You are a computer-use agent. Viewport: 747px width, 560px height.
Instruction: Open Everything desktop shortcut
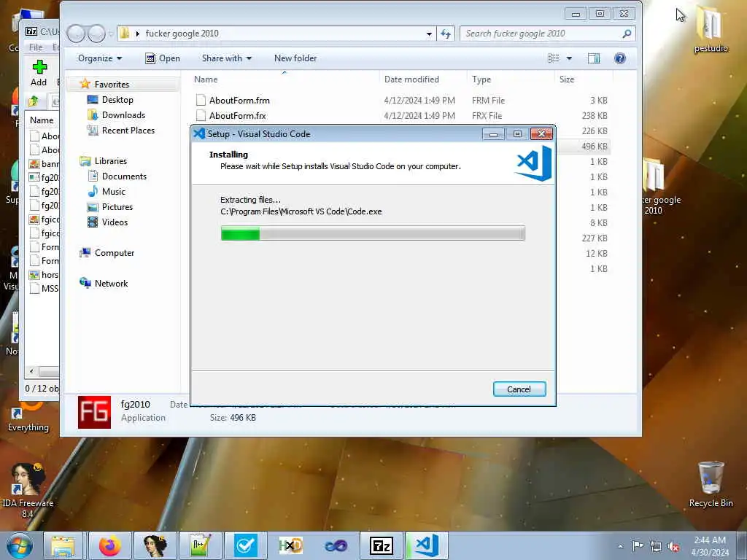pos(28,419)
